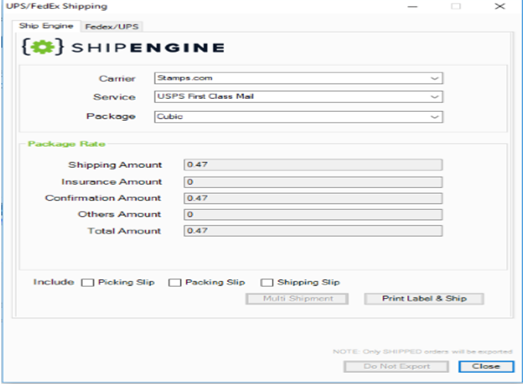The height and width of the screenshot is (384, 523).
Task: Click Print Label & Ship button
Action: pos(424,299)
